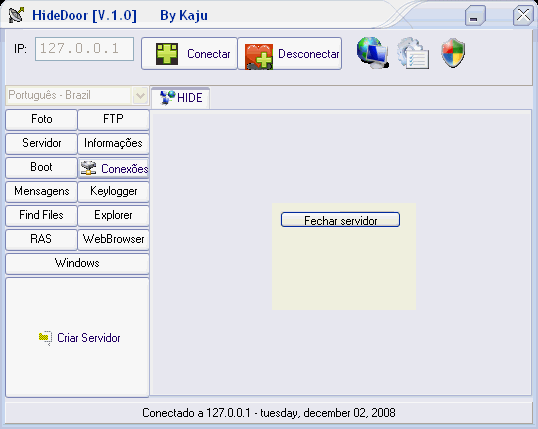The width and height of the screenshot is (538, 429).
Task: Minimize the HideDoor window
Action: pyautogui.click(x=475, y=16)
